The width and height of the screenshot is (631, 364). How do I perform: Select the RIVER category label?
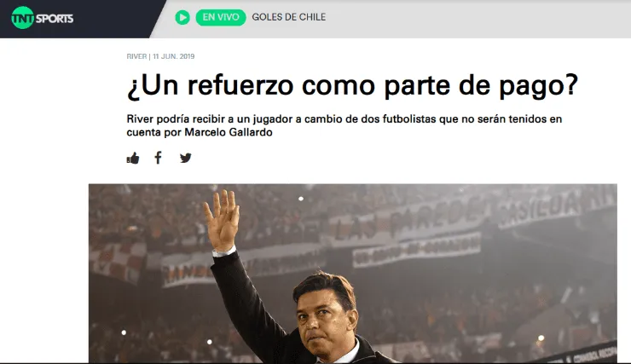point(136,56)
